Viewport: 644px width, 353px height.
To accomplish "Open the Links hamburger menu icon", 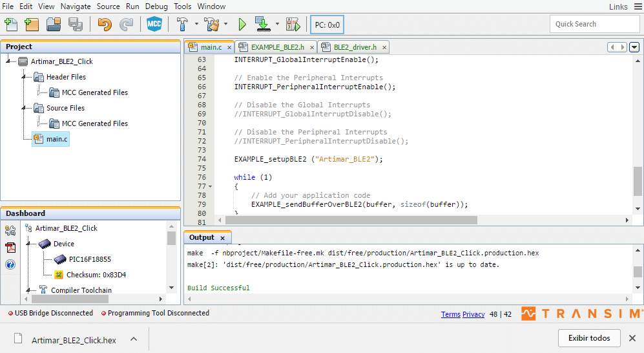I will (638, 6).
